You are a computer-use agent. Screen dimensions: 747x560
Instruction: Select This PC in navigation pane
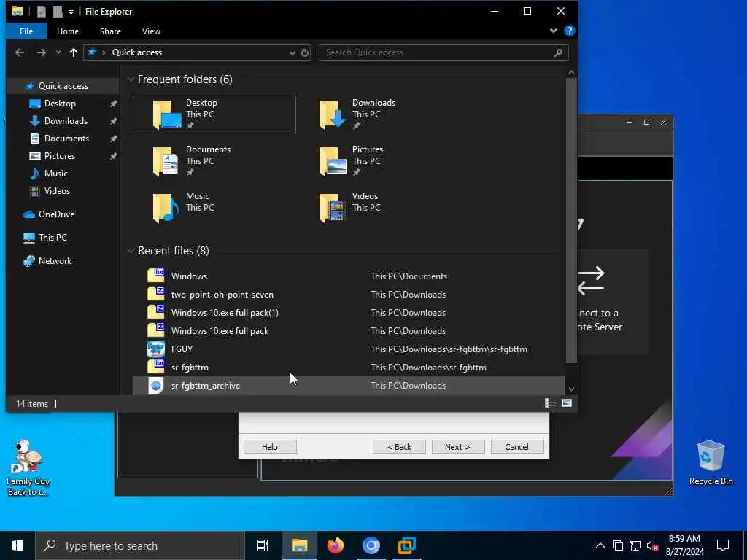(x=53, y=238)
